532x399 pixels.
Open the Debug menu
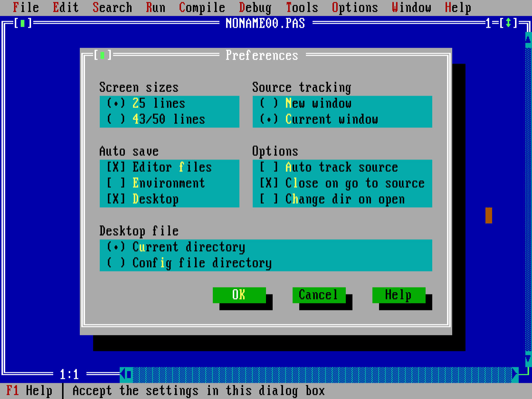255,8
